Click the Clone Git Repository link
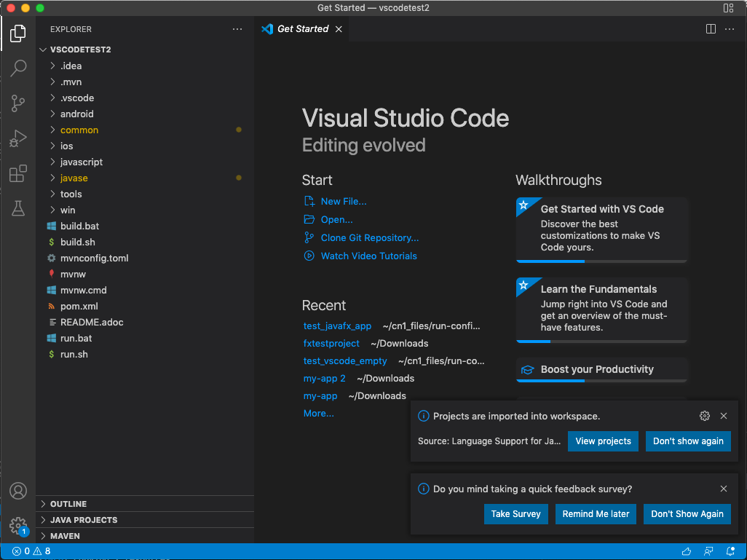 pyautogui.click(x=369, y=237)
